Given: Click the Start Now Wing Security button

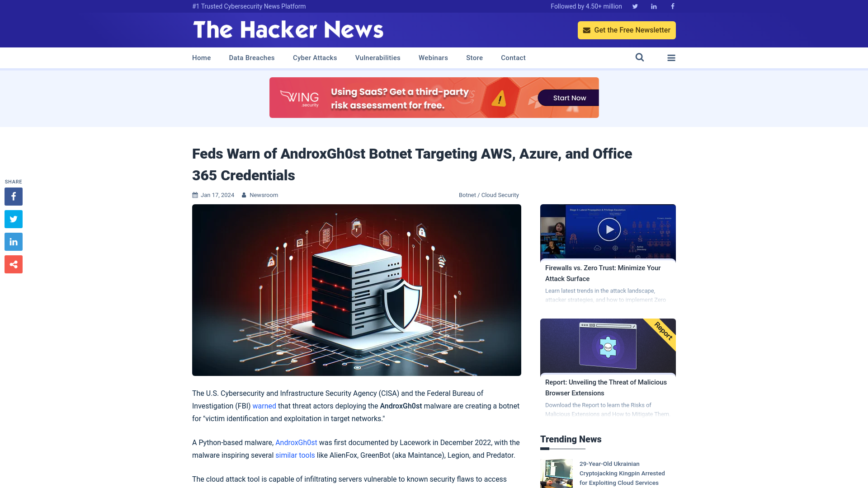Looking at the screenshot, I should tap(569, 97).
